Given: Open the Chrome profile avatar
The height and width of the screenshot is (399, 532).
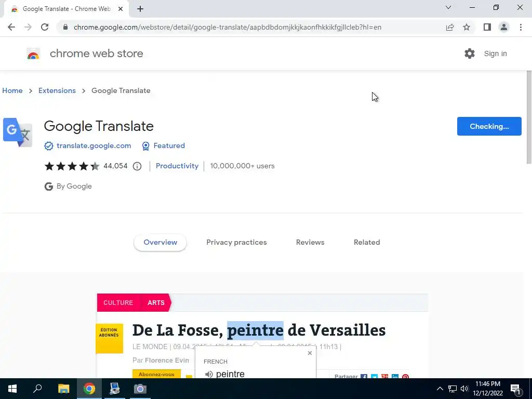Looking at the screenshot, I should (504, 27).
